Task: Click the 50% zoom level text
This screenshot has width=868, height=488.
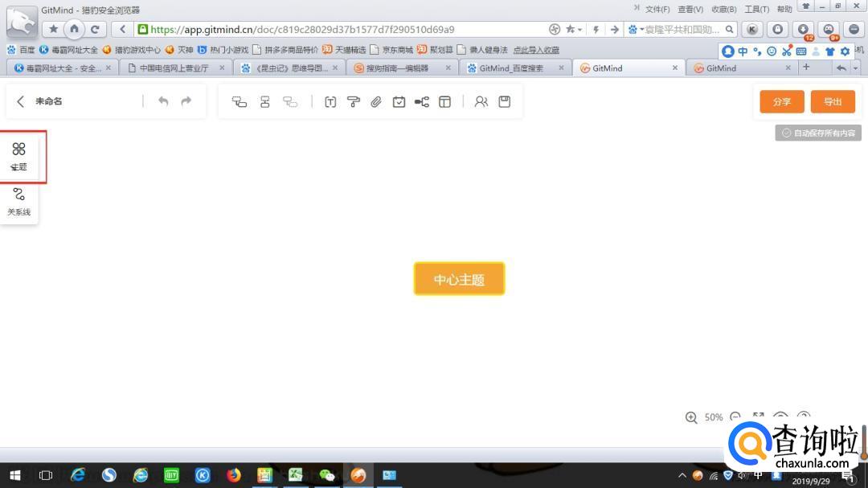Action: 714,417
